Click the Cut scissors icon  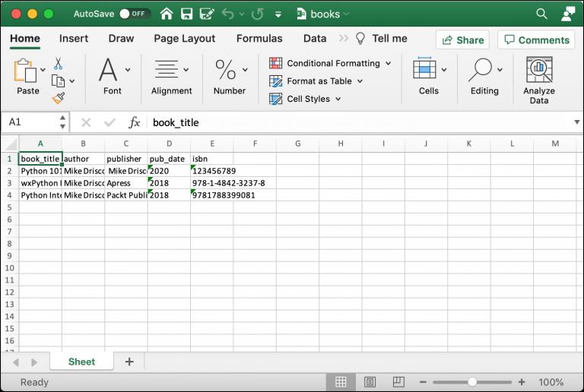point(58,64)
